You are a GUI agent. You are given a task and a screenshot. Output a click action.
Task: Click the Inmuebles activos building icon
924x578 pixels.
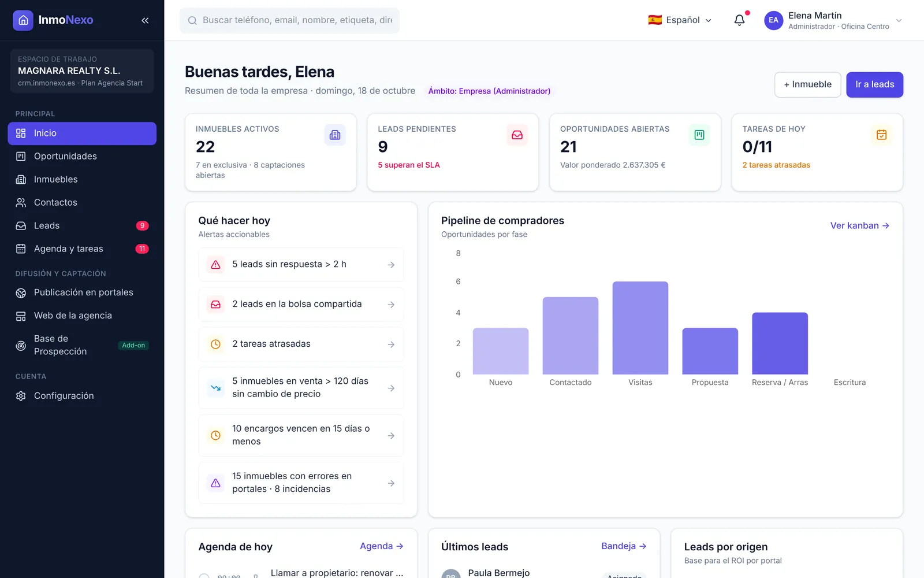pos(335,135)
